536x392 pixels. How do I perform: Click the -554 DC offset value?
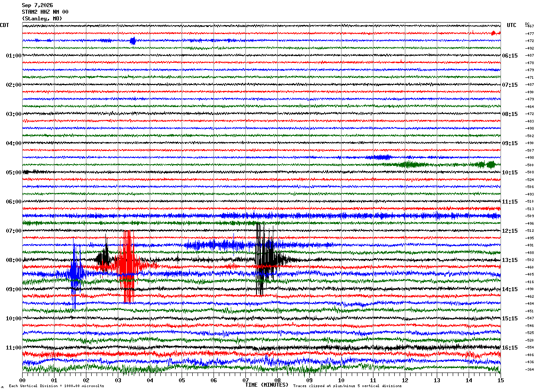[x=529, y=348]
